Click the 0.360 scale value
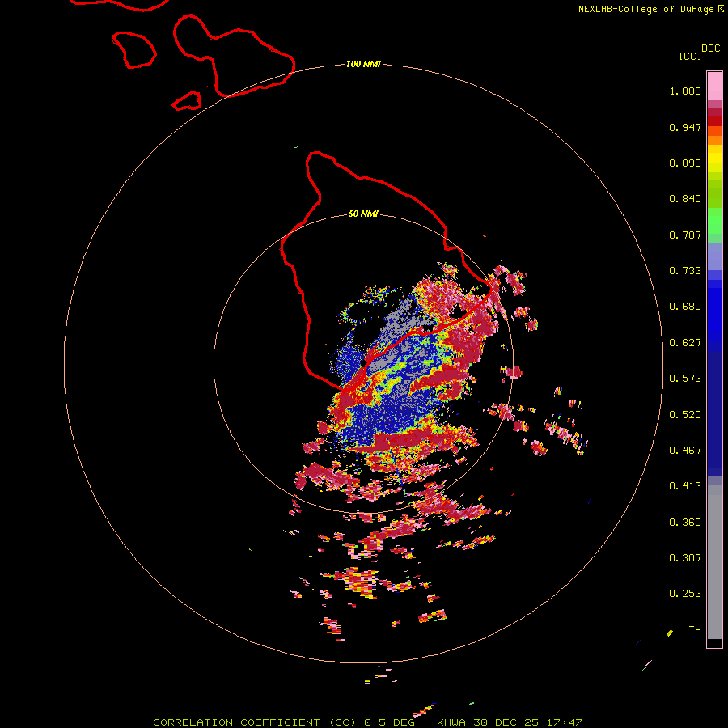This screenshot has width=728, height=728. pos(685,523)
